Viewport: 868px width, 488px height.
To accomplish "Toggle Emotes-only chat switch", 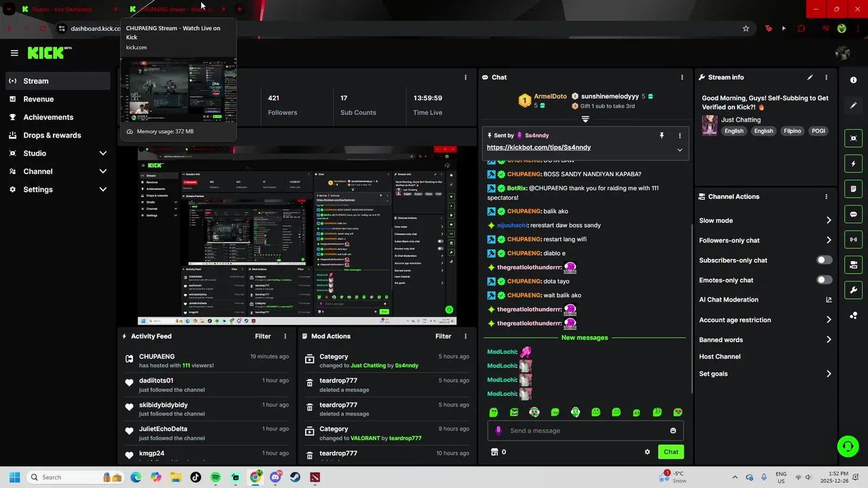I will point(824,280).
